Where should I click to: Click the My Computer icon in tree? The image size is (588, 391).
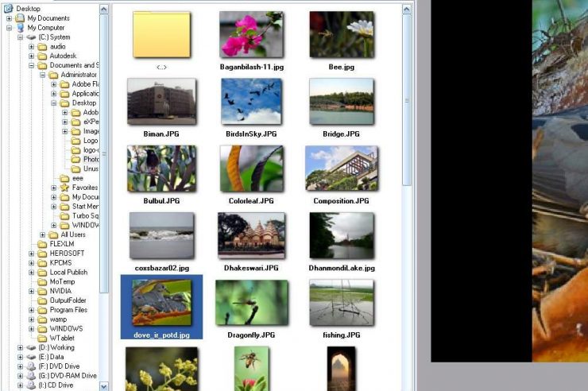click(20, 28)
